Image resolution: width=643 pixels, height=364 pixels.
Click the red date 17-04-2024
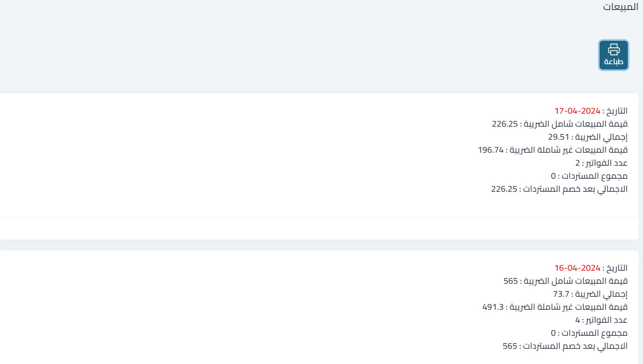[x=577, y=111]
